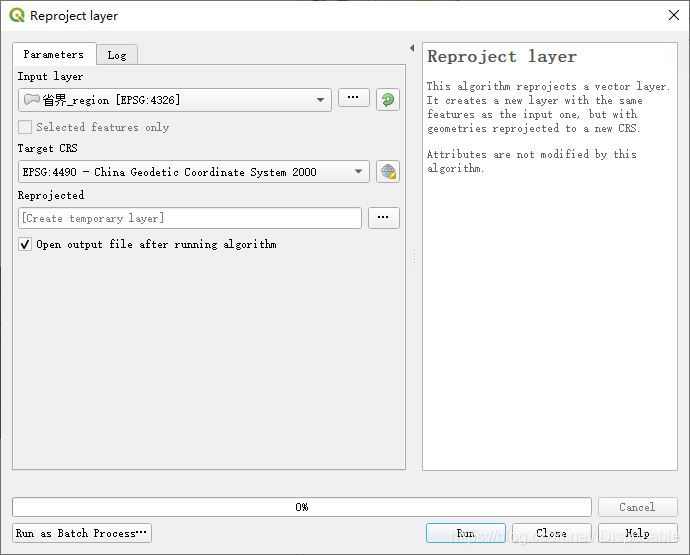Click the 0% progress bar
Screen dimensions: 690x555
tap(302, 507)
